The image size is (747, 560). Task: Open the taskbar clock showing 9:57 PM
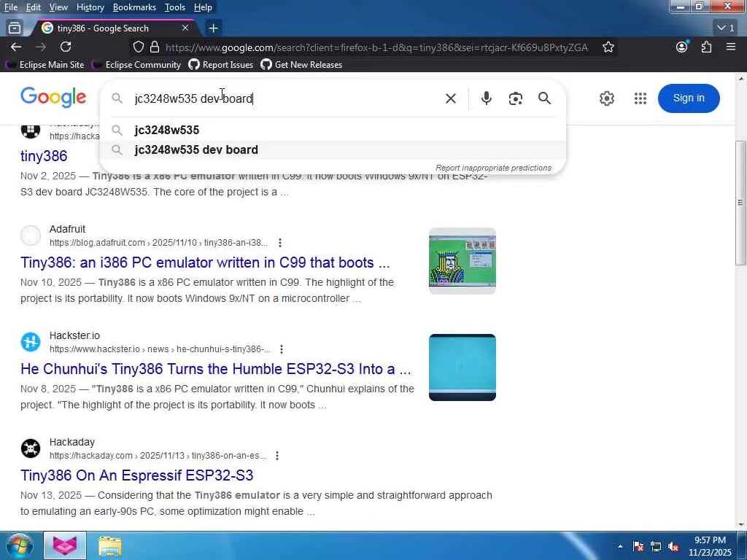point(710,546)
